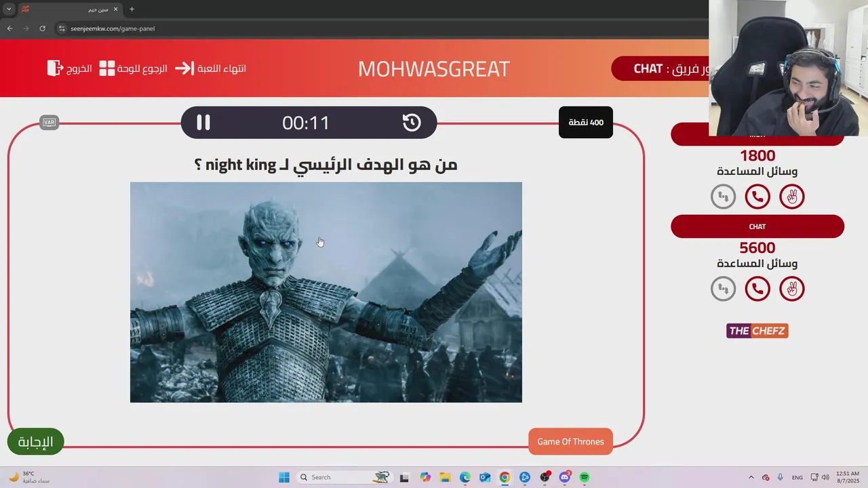The width and height of the screenshot is (868, 488).
Task: Open Task View from the taskbar
Action: [x=405, y=477]
